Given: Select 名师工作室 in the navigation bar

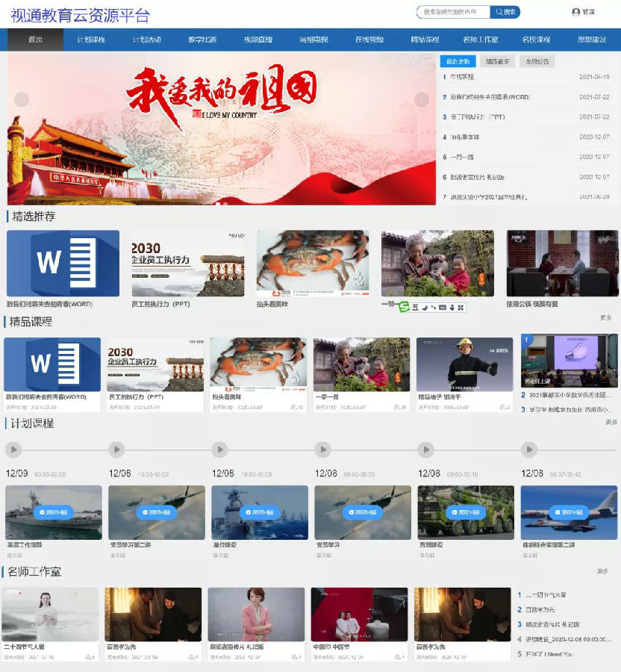Looking at the screenshot, I should 481,40.
